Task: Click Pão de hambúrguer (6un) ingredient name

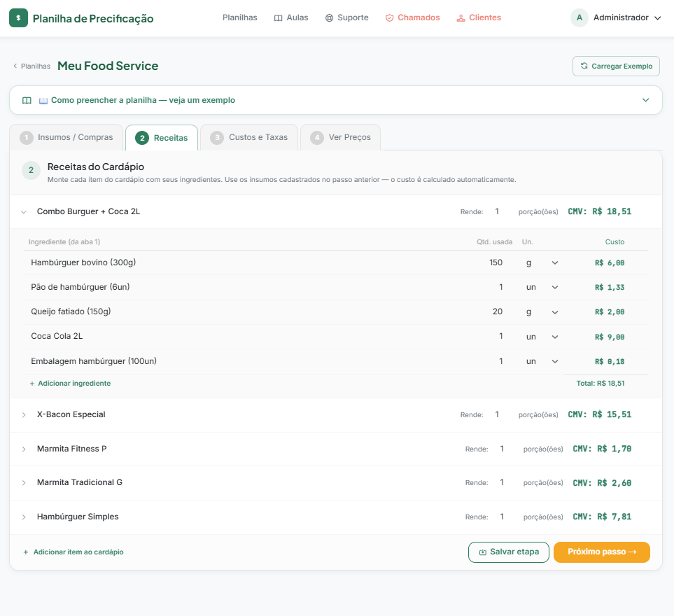Action: pyautogui.click(x=80, y=287)
